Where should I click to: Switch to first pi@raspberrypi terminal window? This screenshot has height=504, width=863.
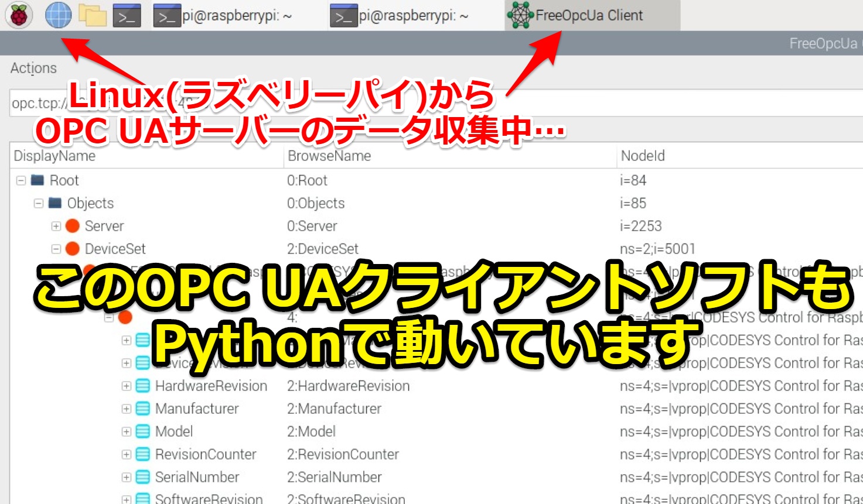[x=237, y=16]
